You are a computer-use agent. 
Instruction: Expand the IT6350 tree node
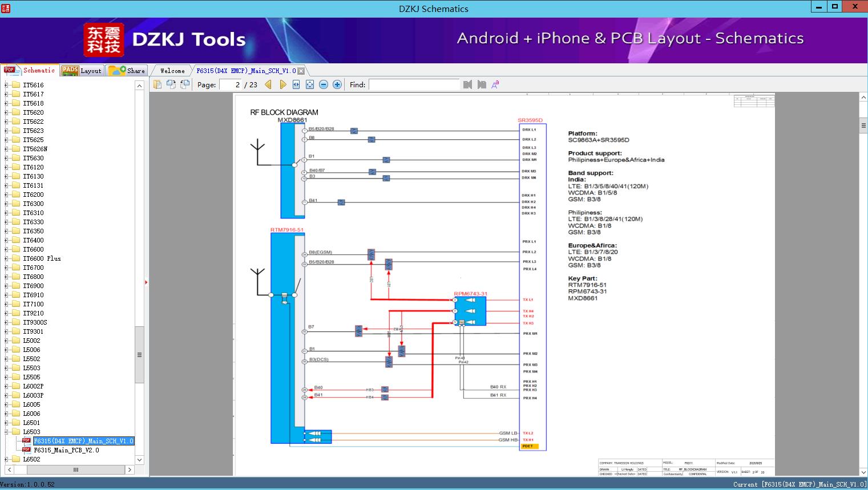6,231
